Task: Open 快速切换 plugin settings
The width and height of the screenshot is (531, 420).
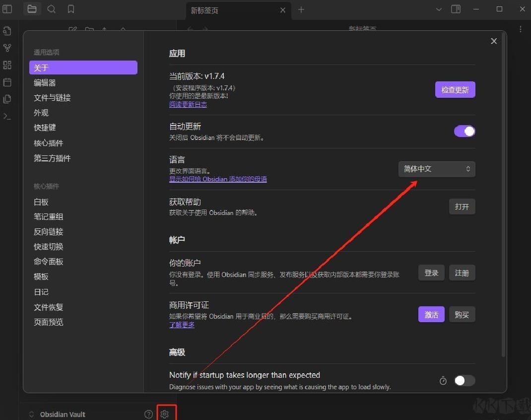Action: point(83,247)
